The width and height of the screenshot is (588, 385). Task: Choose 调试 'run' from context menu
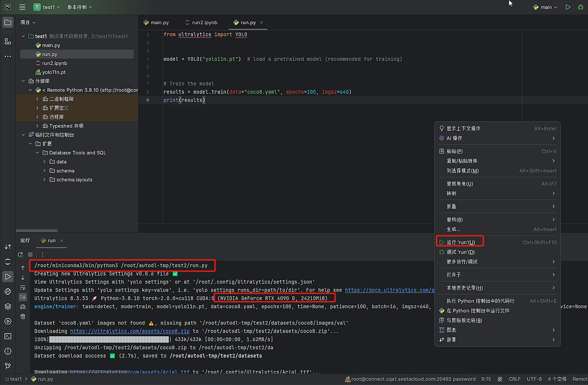point(498,252)
